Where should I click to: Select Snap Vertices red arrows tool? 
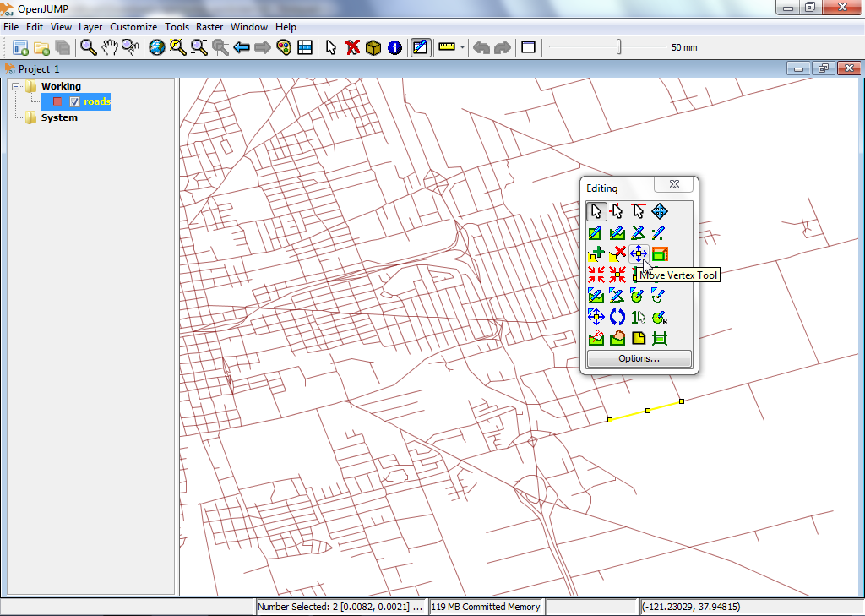click(596, 275)
